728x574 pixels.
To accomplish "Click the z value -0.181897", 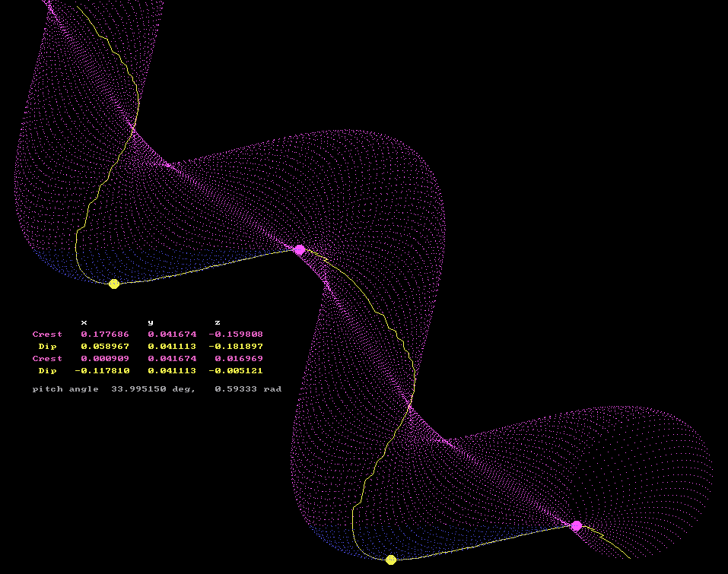I will tap(236, 347).
